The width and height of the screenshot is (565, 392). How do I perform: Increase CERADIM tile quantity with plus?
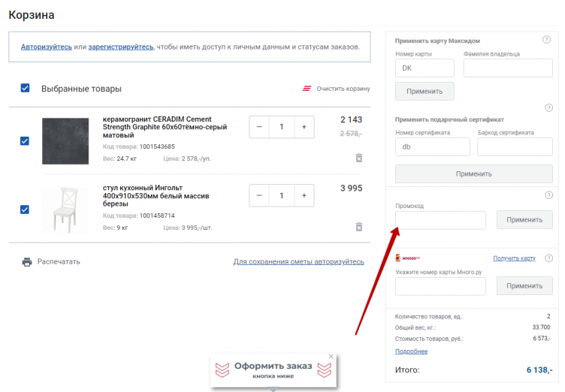[304, 127]
